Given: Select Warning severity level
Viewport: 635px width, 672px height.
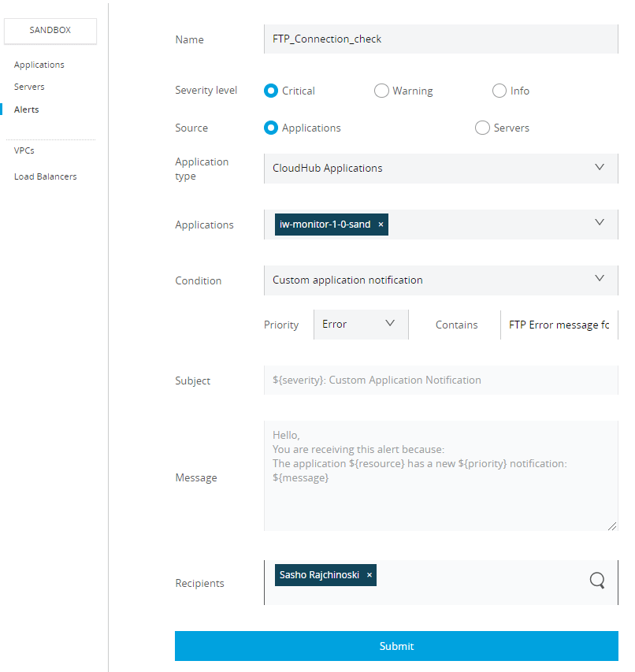Looking at the screenshot, I should click(381, 91).
